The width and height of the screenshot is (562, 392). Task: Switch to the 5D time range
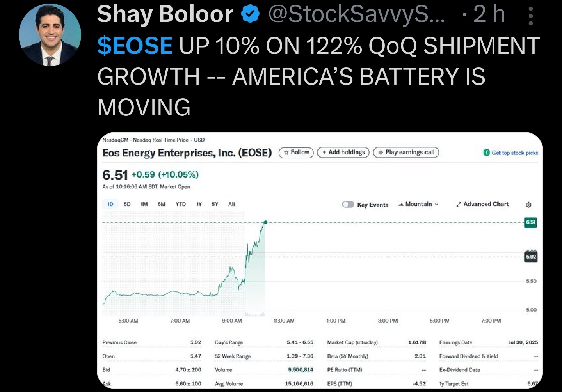pos(127,204)
